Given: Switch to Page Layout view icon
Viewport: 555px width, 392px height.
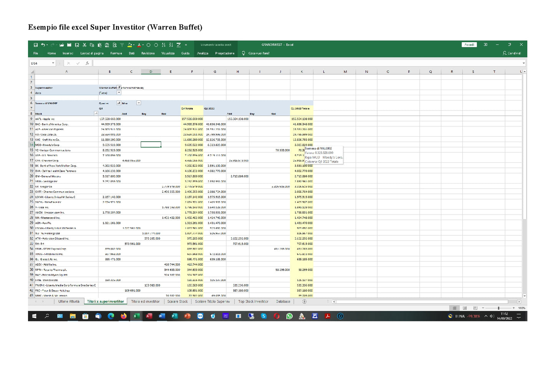Looking at the screenshot, I should pos(465,308).
